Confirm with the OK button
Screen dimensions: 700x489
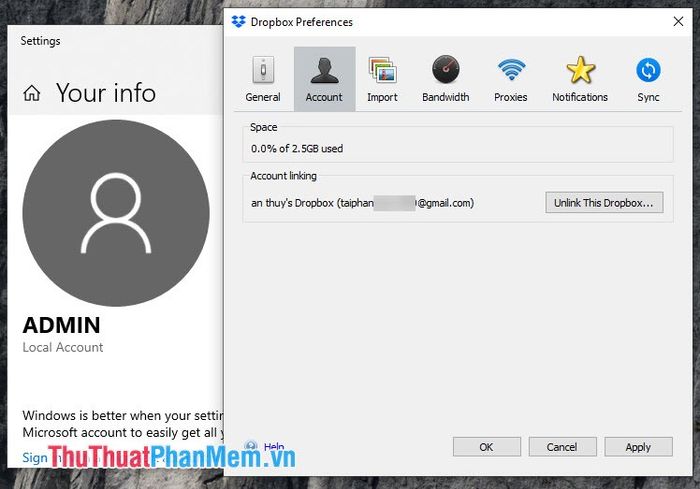coord(487,447)
